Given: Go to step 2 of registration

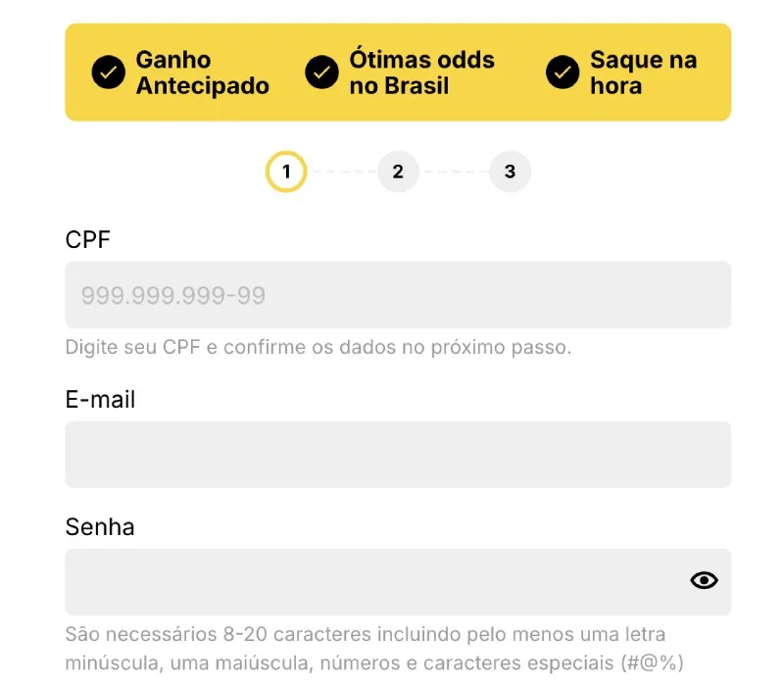Looking at the screenshot, I should click(398, 172).
